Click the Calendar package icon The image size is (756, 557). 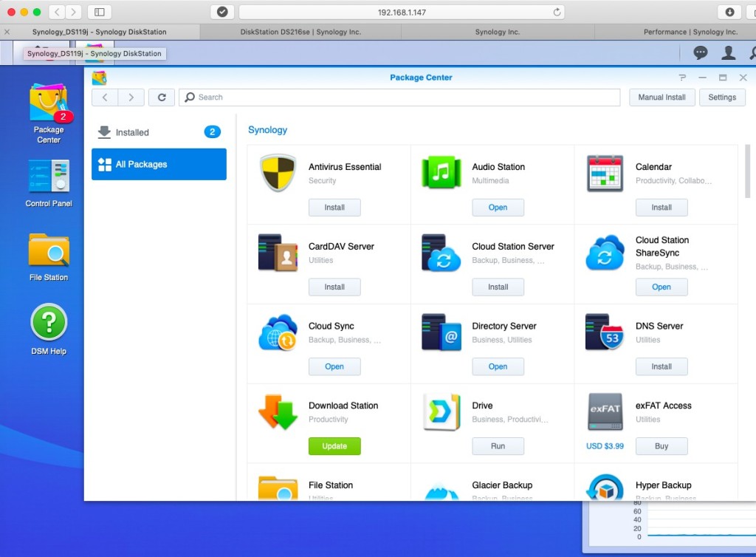(605, 173)
